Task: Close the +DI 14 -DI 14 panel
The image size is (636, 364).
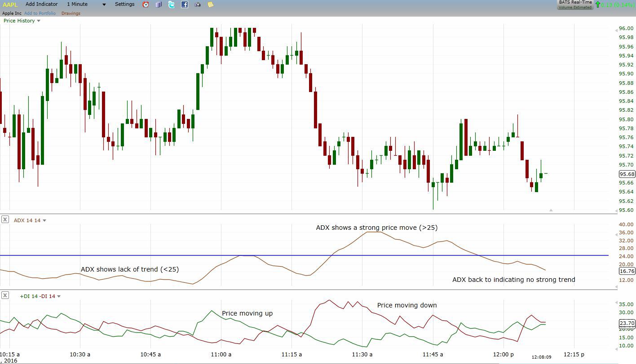Action: tap(5, 295)
